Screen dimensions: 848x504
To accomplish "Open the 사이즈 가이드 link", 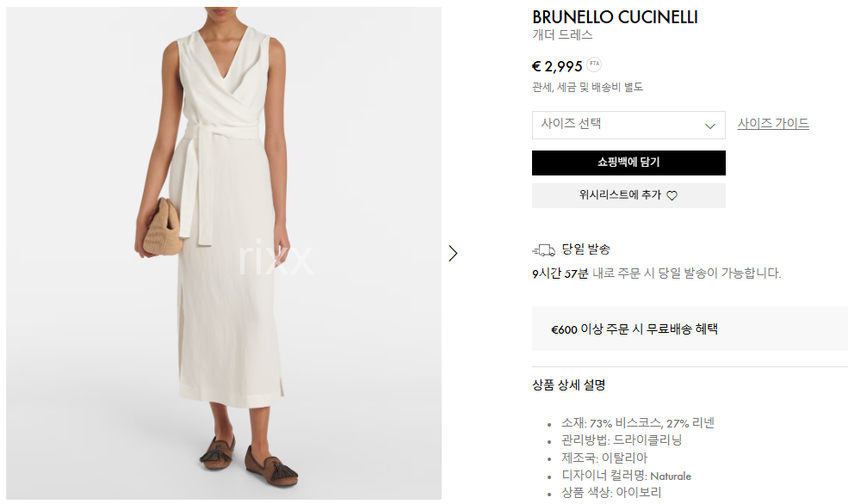I will coord(773,124).
